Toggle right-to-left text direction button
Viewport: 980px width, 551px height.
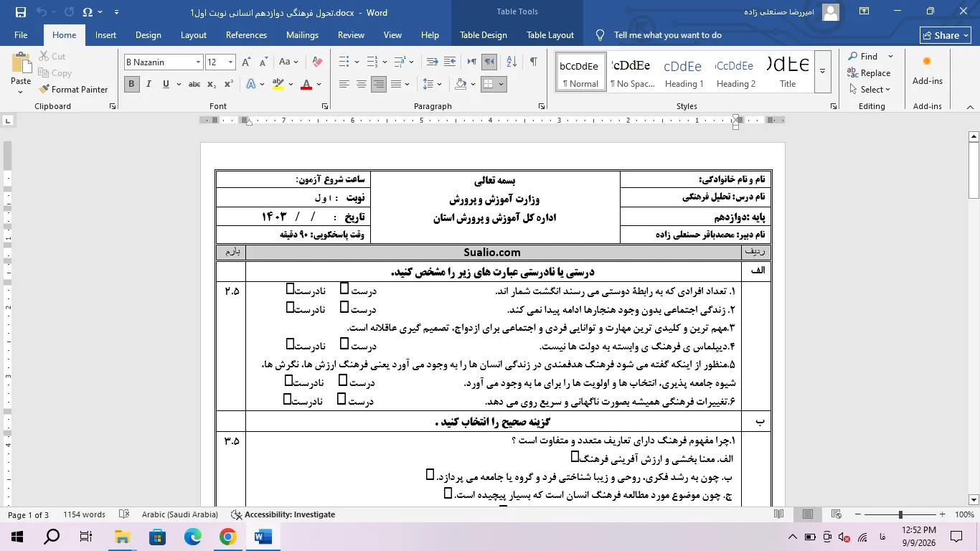(489, 62)
